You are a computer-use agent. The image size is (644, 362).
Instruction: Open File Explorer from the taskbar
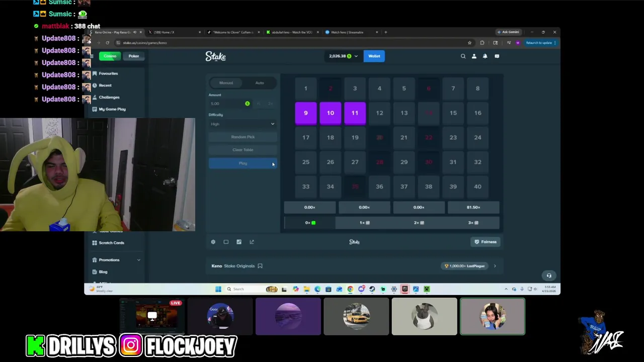pos(306,289)
